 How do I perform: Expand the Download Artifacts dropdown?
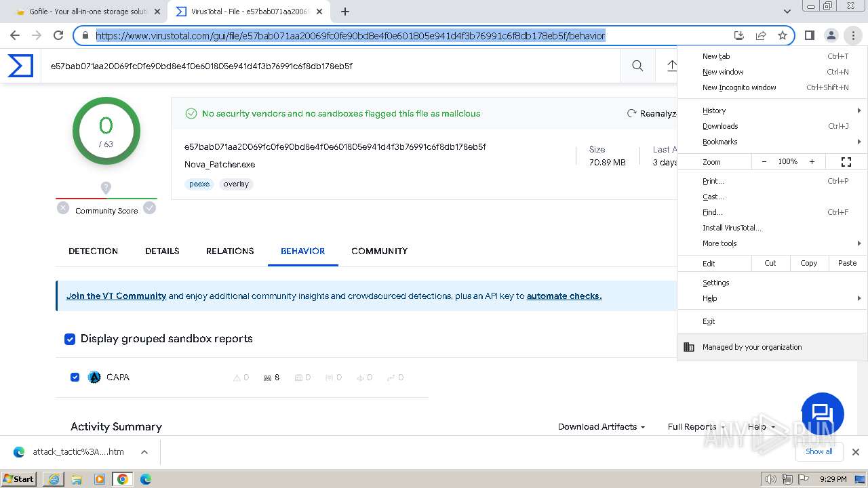click(x=601, y=426)
